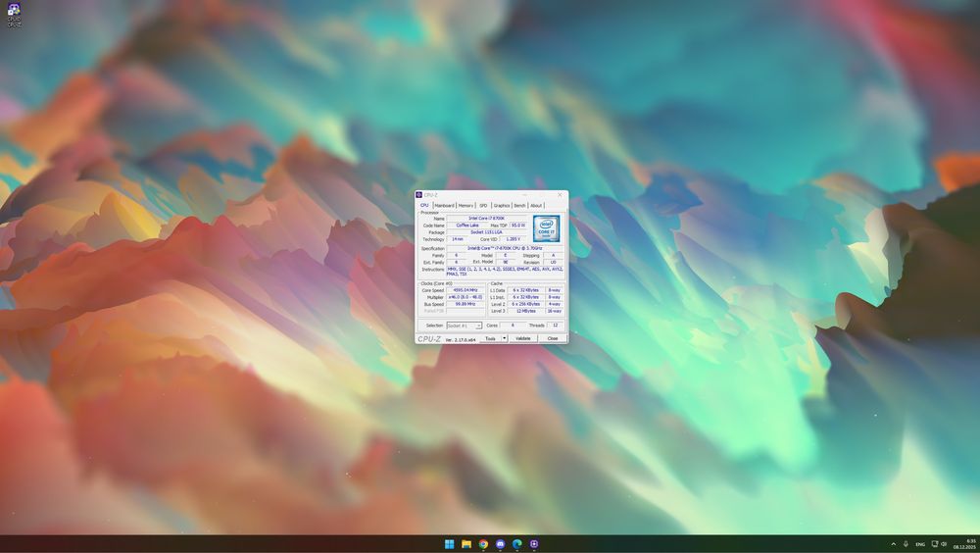Close the CPU-Z window with X
This screenshot has height=553, width=980.
pyautogui.click(x=560, y=195)
